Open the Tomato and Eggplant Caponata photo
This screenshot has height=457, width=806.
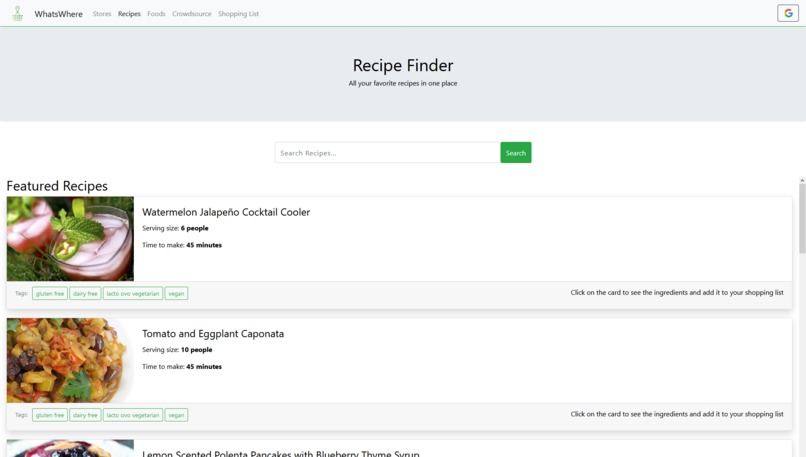coord(70,360)
